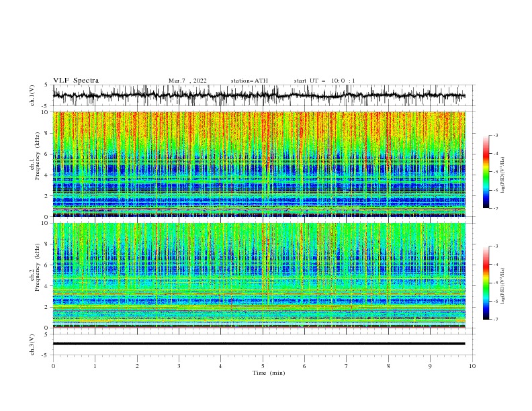The width and height of the screenshot is (532, 411).
Task: Click the log(PSD)(V²/Hz) label beside ch.2 scale
Action: pos(503,286)
